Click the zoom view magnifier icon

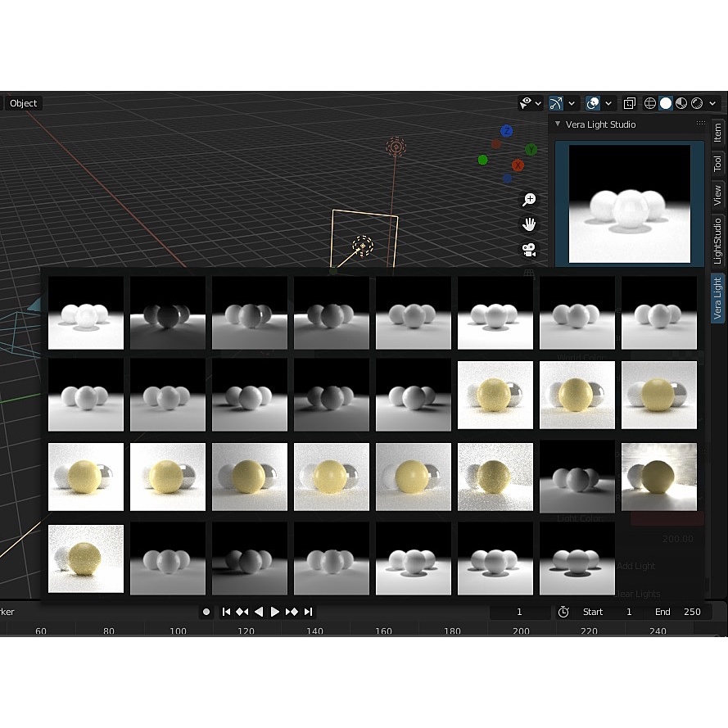(x=529, y=200)
